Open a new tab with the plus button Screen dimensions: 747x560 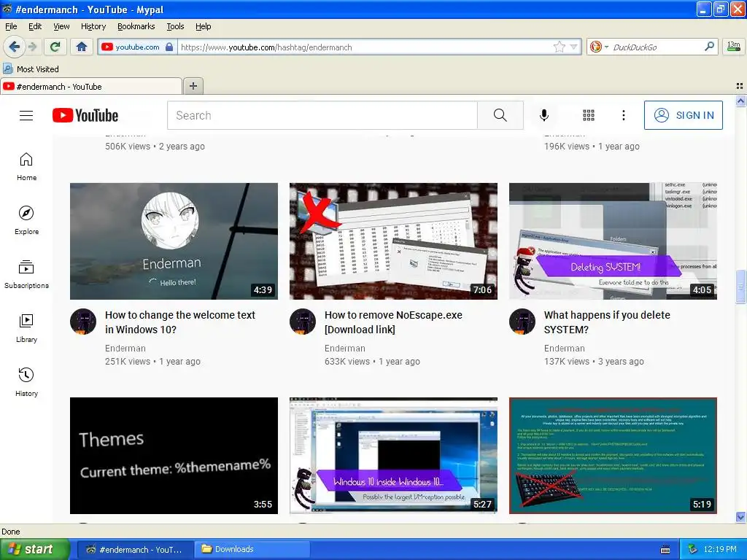[x=193, y=86]
